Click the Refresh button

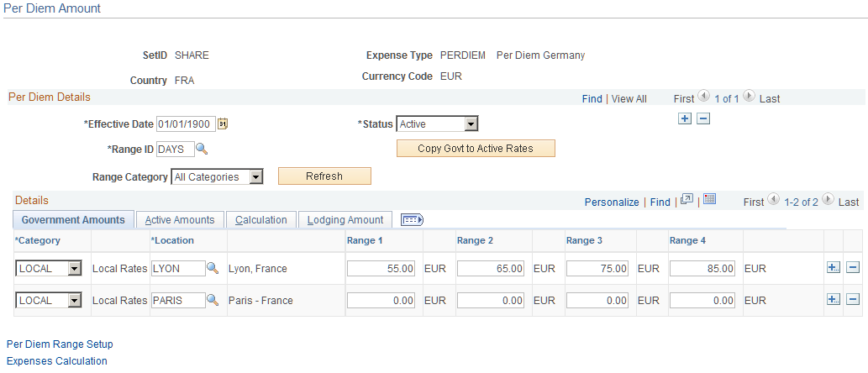[x=324, y=176]
